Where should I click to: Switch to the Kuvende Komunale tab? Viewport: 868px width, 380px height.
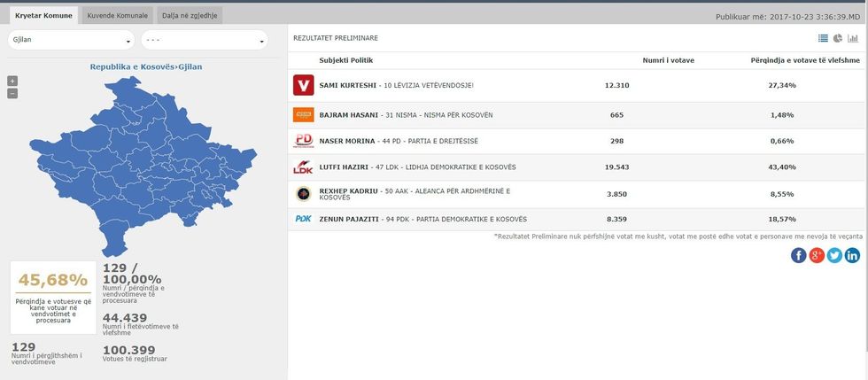[x=117, y=16]
